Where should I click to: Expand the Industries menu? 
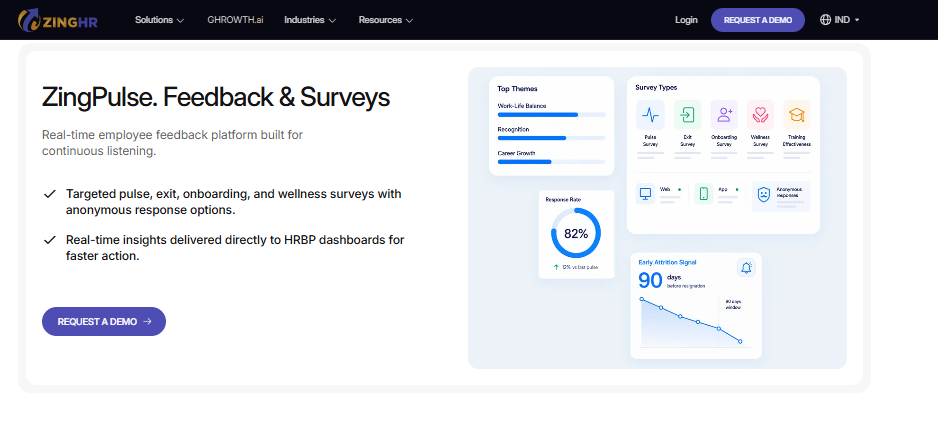pyautogui.click(x=310, y=20)
